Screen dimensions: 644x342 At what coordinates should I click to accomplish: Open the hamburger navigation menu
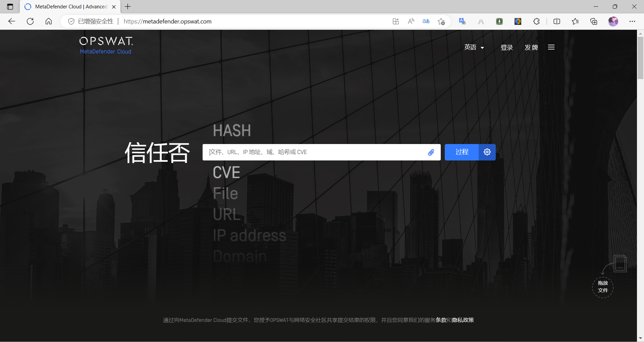click(551, 47)
